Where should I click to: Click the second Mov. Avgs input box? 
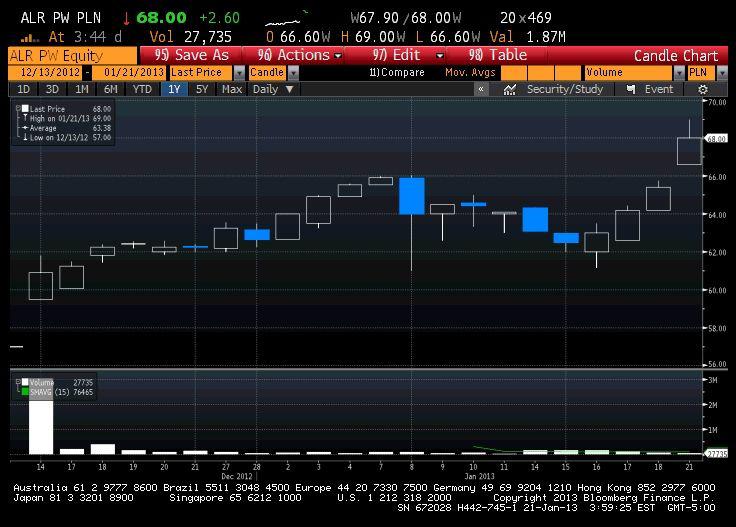541,73
